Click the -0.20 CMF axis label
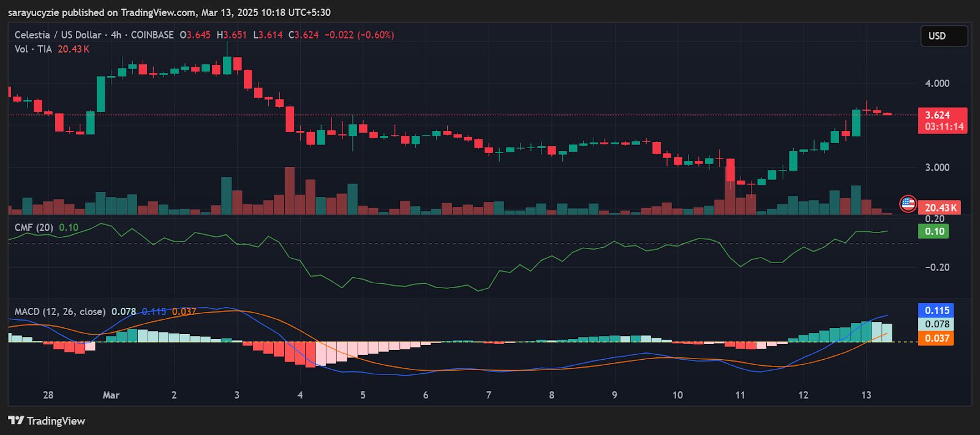The image size is (980, 435). 937,267
